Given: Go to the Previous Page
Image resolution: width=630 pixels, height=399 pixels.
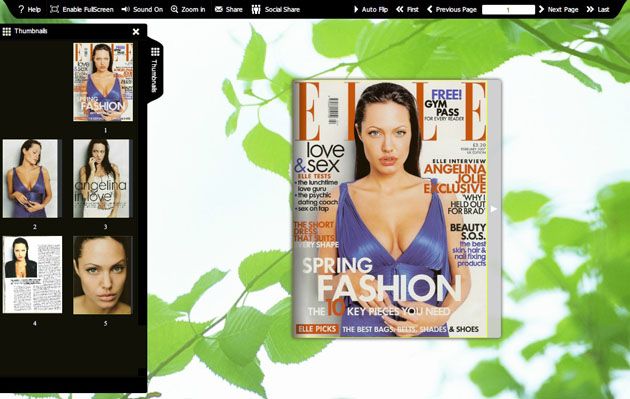Looking at the screenshot, I should (x=452, y=9).
